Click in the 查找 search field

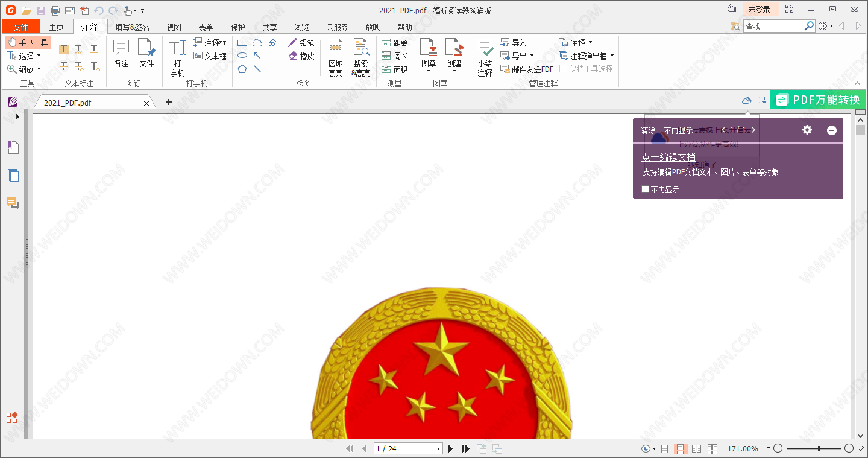[x=773, y=27]
